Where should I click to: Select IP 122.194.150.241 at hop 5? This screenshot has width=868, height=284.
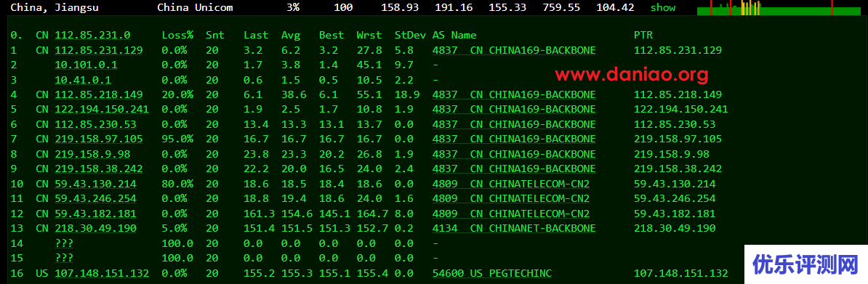(102, 109)
